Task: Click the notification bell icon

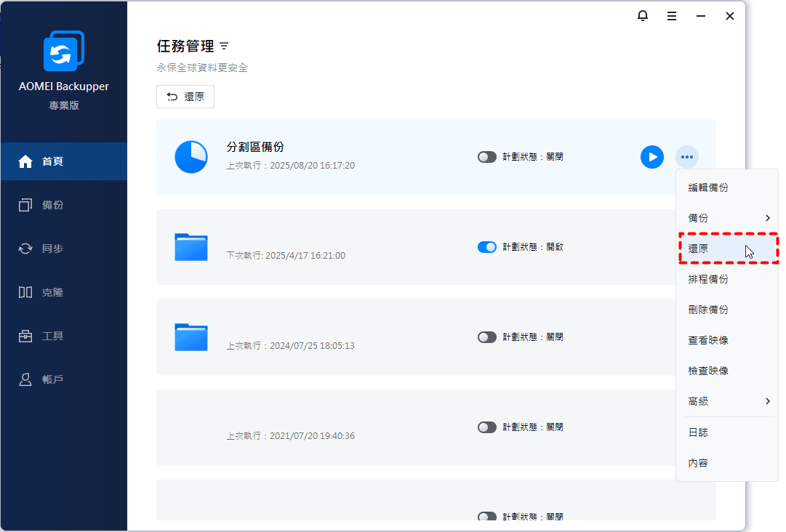Action: click(643, 16)
